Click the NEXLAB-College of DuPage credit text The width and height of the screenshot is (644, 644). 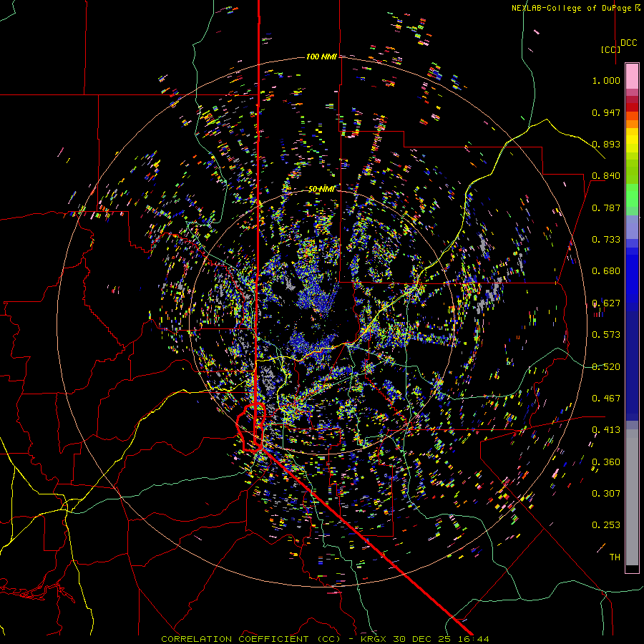tap(576, 8)
